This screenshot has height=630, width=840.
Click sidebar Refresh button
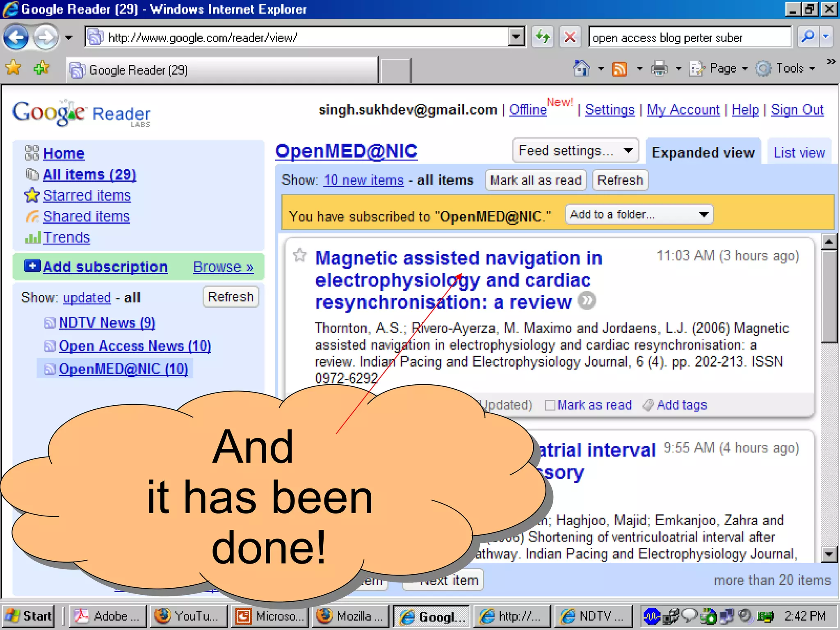[x=231, y=297]
